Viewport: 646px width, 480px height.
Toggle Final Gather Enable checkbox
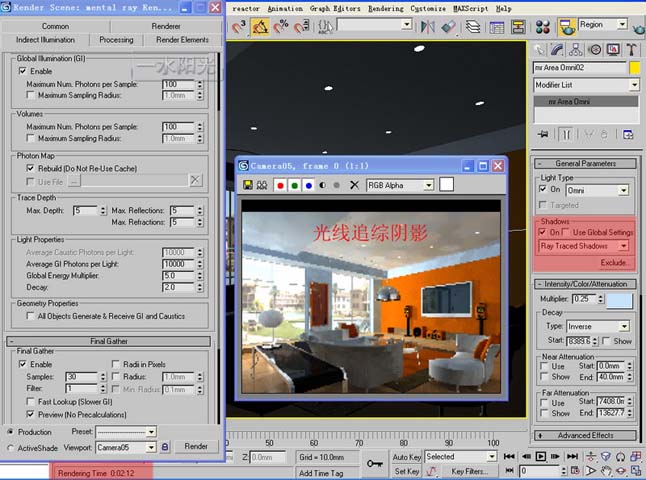23,364
